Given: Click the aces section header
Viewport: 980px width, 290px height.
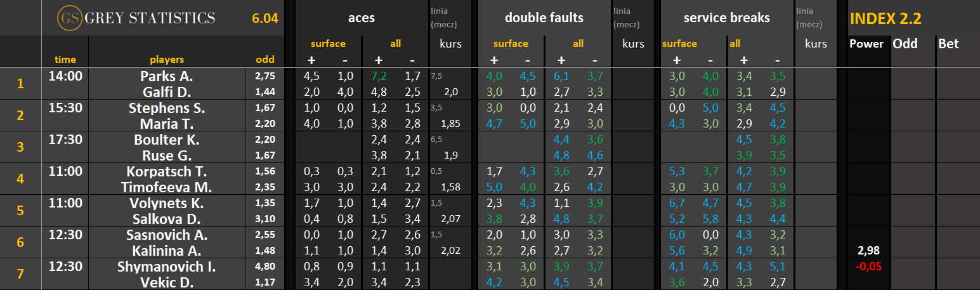Looking at the screenshot, I should [x=362, y=18].
